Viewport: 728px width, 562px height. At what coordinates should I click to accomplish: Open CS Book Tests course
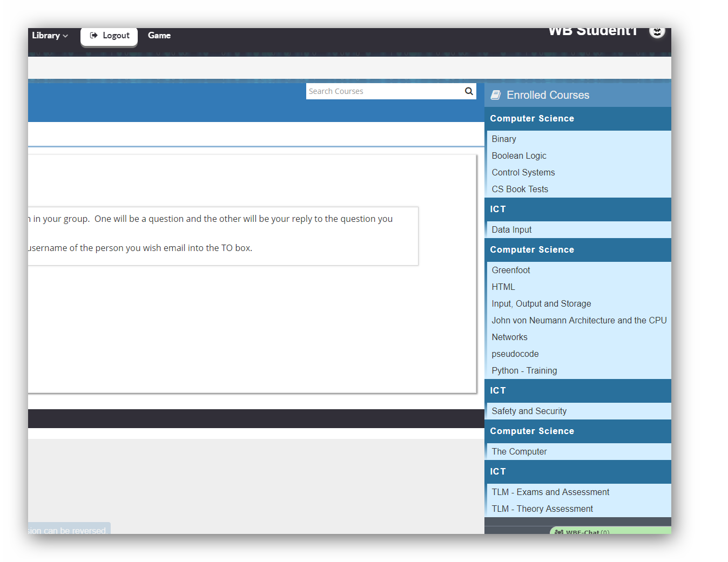(x=520, y=189)
